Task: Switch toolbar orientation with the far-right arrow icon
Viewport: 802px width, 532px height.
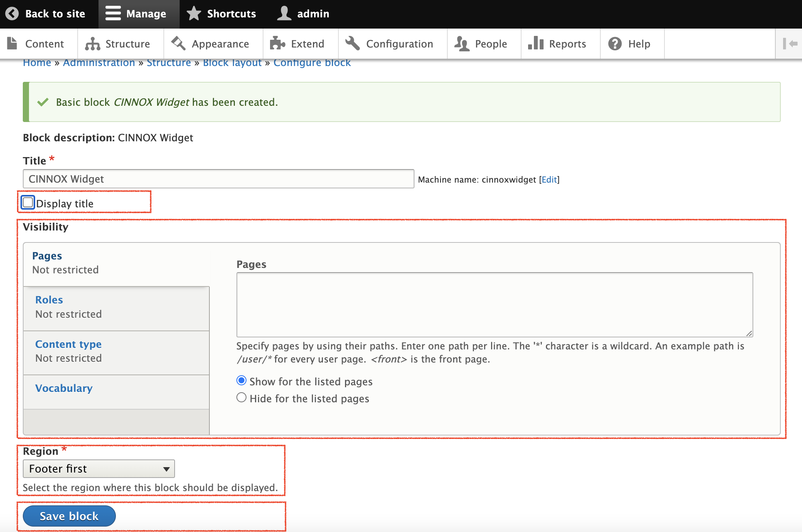Action: pos(789,44)
